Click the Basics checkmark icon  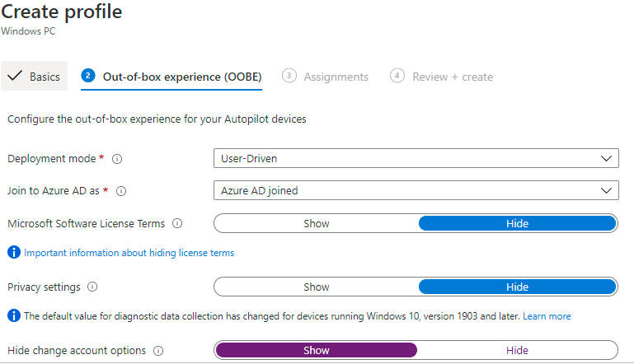(15, 76)
